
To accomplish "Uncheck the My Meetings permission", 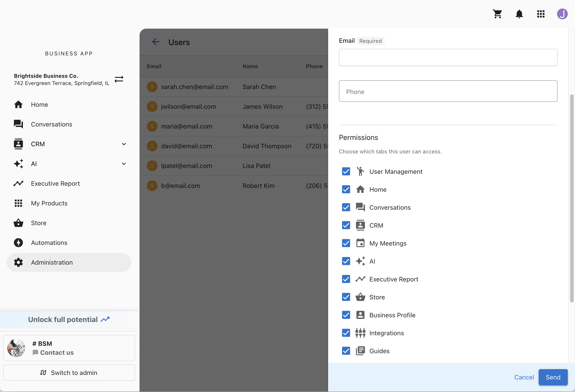I will tap(346, 243).
